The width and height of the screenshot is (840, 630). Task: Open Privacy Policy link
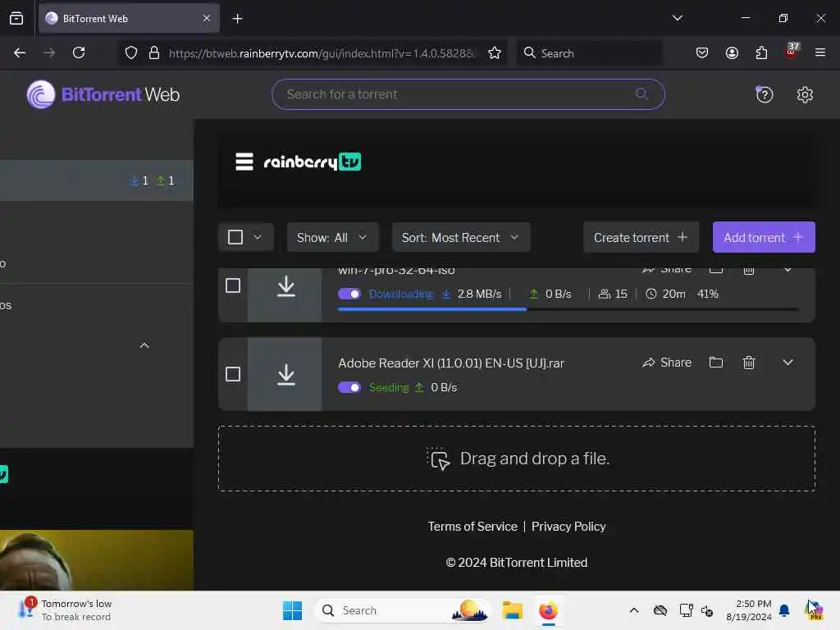(568, 527)
